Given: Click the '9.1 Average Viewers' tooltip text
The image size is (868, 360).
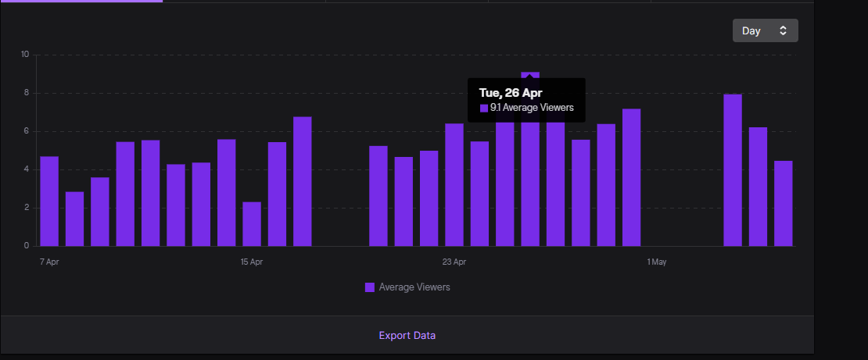Looking at the screenshot, I should tap(532, 108).
